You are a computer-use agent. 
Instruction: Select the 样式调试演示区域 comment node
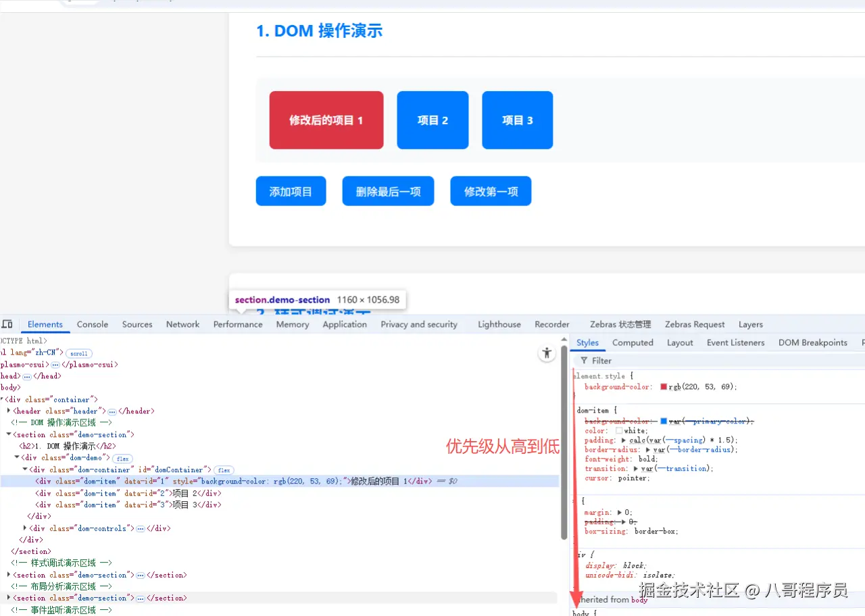tap(61, 563)
